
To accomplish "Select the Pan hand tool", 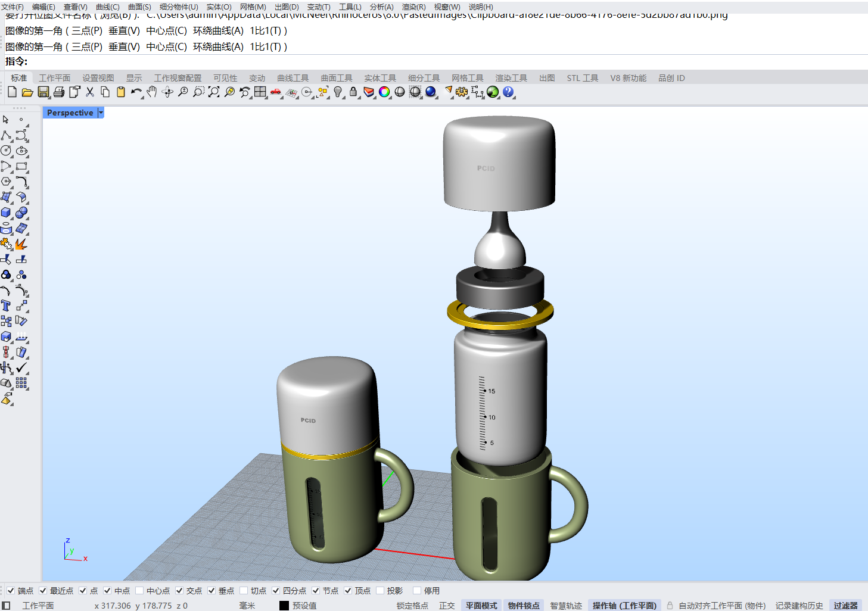I will click(x=152, y=92).
